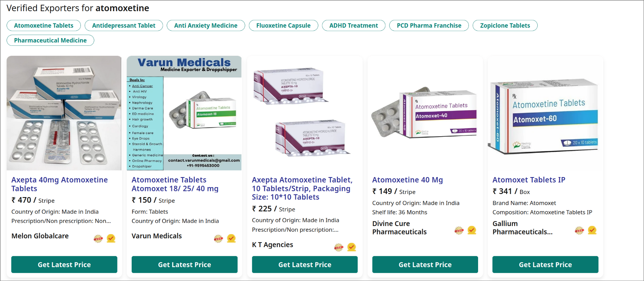This screenshot has height=281, width=644.
Task: Choose the Zopiclone Tablets category chip
Action: [505, 25]
